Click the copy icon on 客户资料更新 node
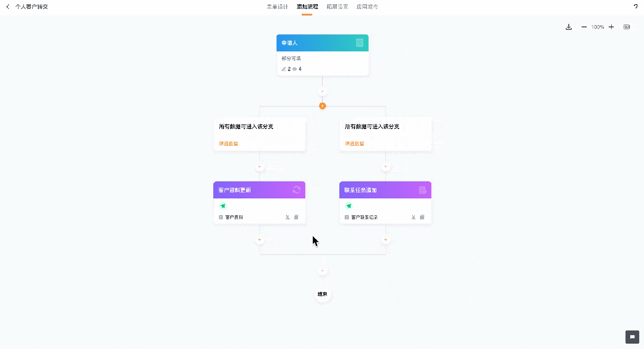The height and width of the screenshot is (349, 644). click(296, 217)
